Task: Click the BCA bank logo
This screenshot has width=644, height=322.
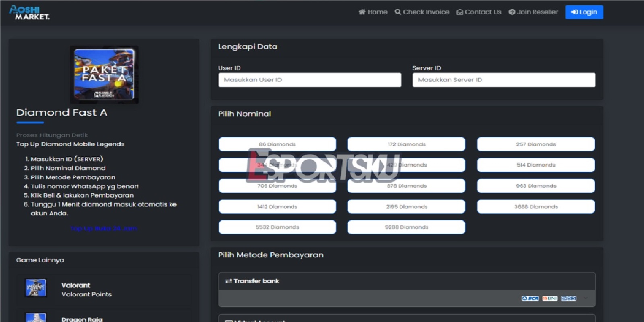Action: coord(530,298)
